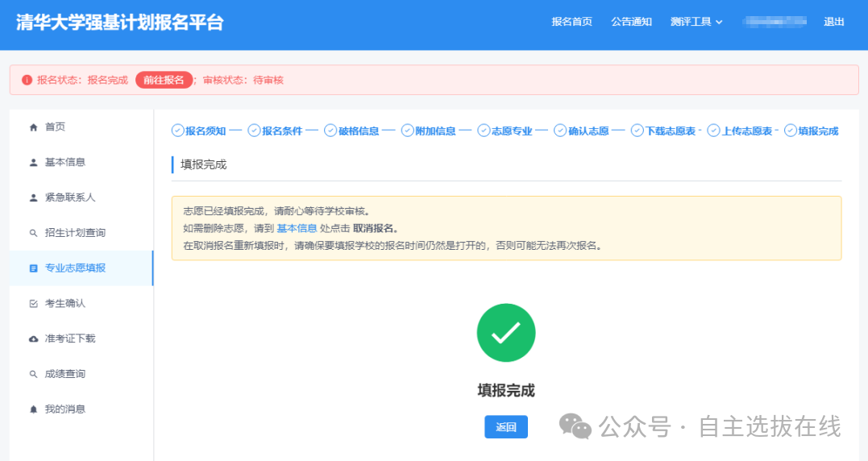Click the red 前往报名 button
This screenshot has width=868, height=461.
[164, 80]
